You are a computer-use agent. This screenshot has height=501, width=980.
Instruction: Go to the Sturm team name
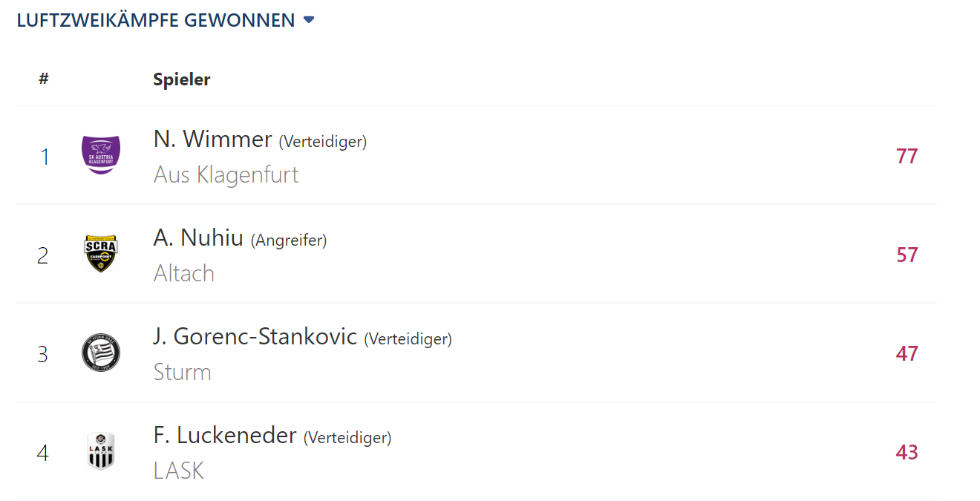(183, 372)
